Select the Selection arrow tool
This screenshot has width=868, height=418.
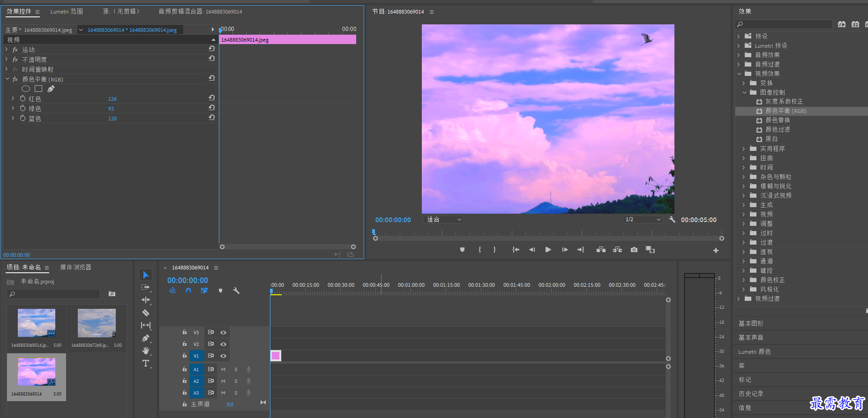click(146, 275)
